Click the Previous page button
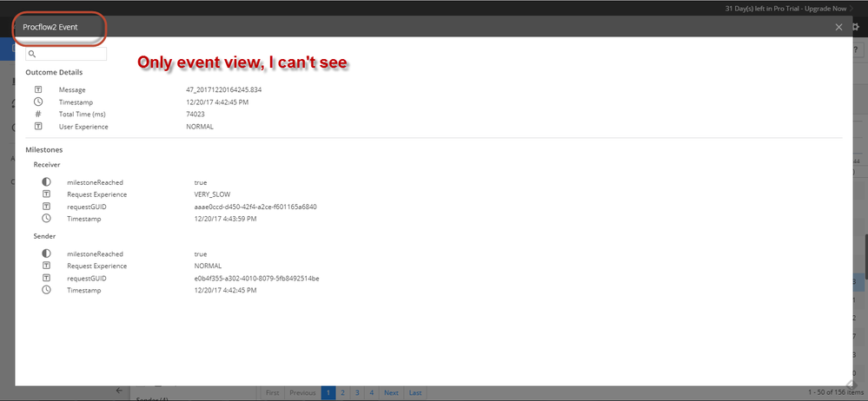 pyautogui.click(x=303, y=392)
